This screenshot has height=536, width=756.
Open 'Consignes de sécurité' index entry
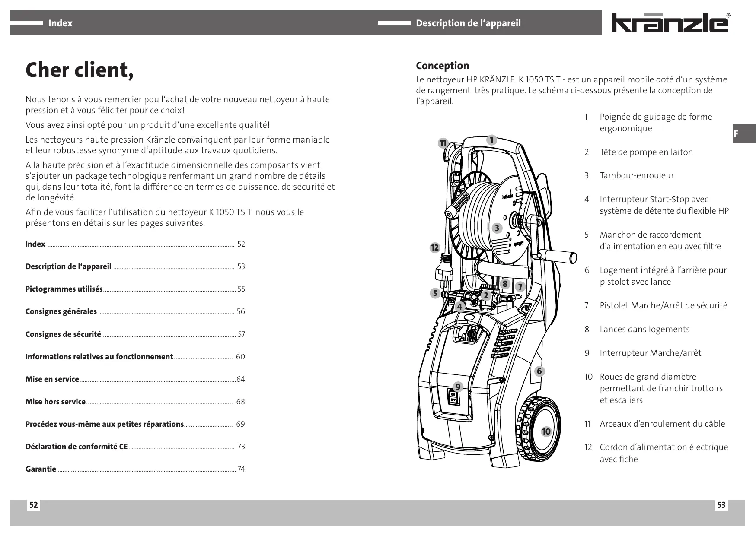pyautogui.click(x=63, y=334)
